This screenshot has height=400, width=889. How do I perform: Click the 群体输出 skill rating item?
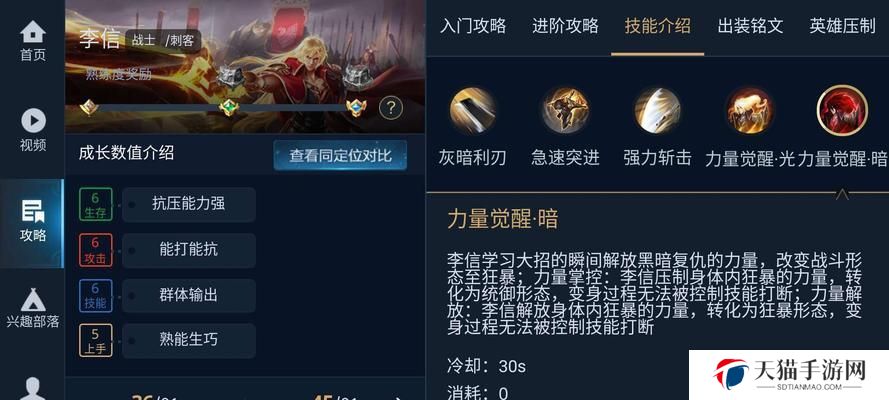tap(189, 295)
